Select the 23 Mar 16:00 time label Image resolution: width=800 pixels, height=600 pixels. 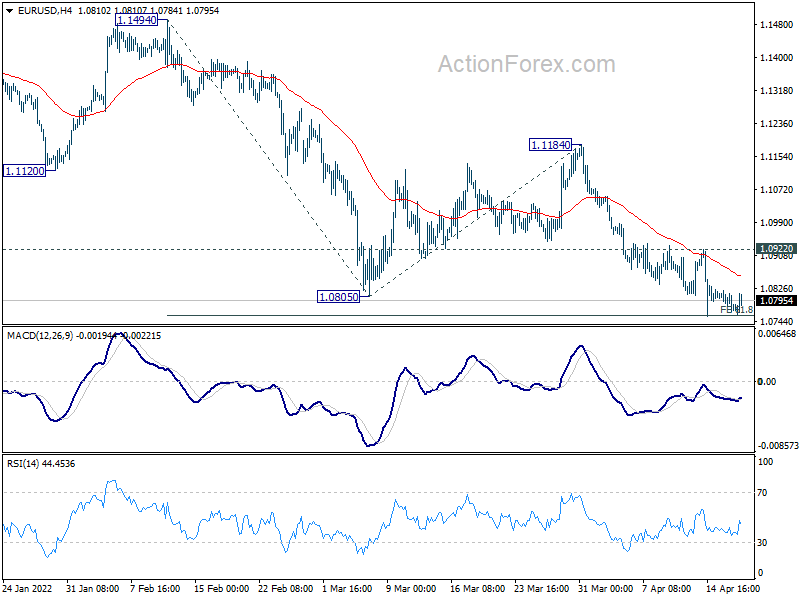[541, 589]
